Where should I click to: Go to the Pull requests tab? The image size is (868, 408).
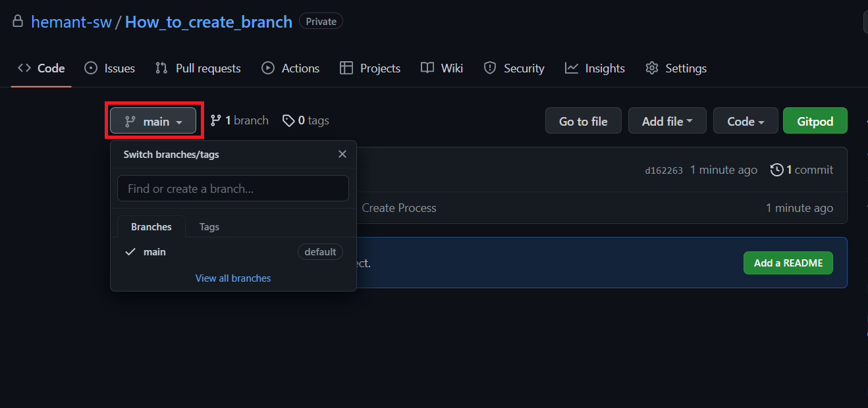pos(198,68)
